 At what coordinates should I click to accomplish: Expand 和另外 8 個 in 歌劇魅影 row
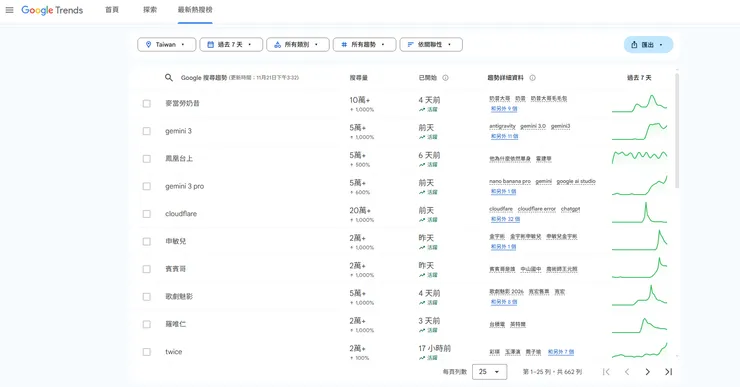[x=504, y=302]
